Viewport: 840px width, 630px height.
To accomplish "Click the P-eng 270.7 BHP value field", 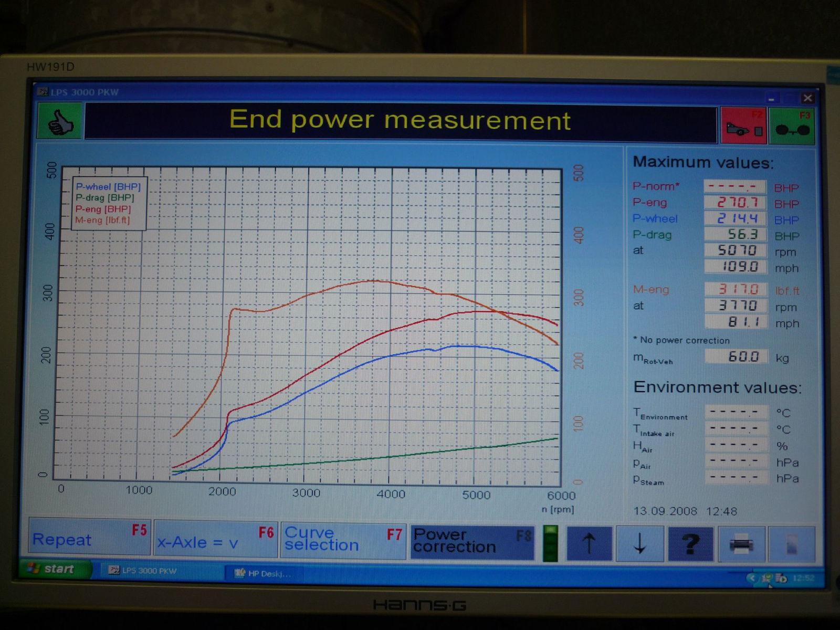I will (735, 202).
